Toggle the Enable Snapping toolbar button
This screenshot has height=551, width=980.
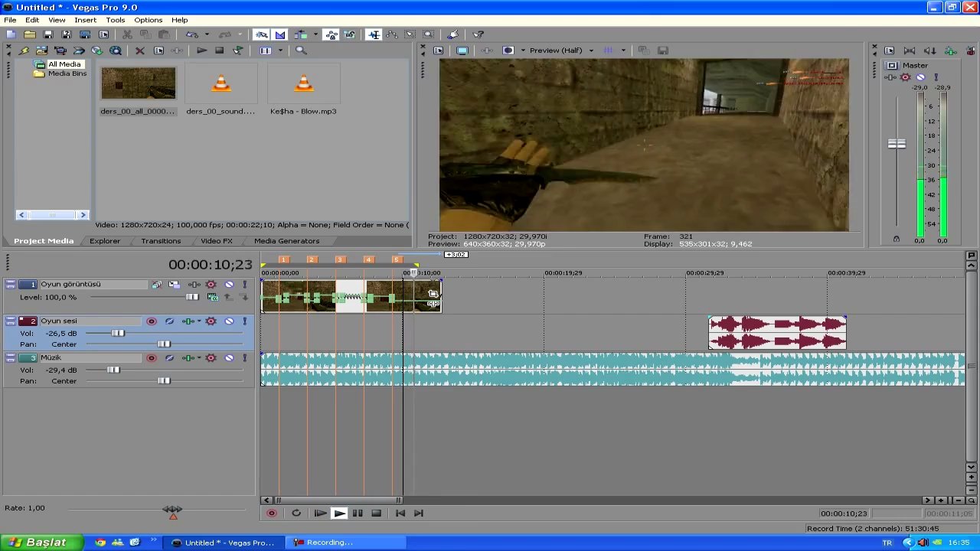(262, 34)
